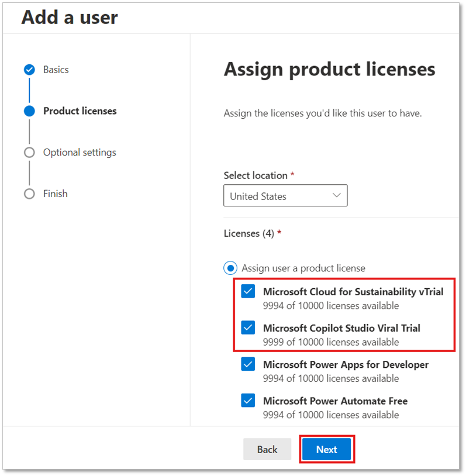Click the Product licenses current step circle

click(29, 111)
